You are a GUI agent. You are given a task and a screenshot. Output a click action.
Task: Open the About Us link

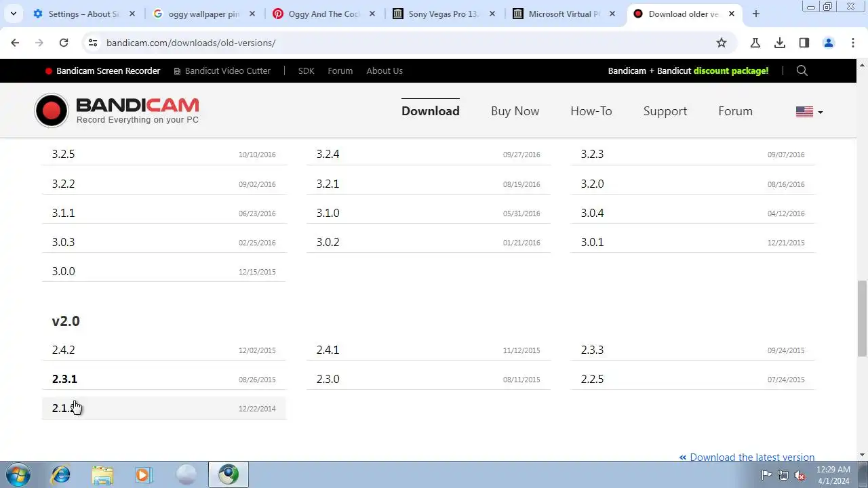(x=384, y=70)
